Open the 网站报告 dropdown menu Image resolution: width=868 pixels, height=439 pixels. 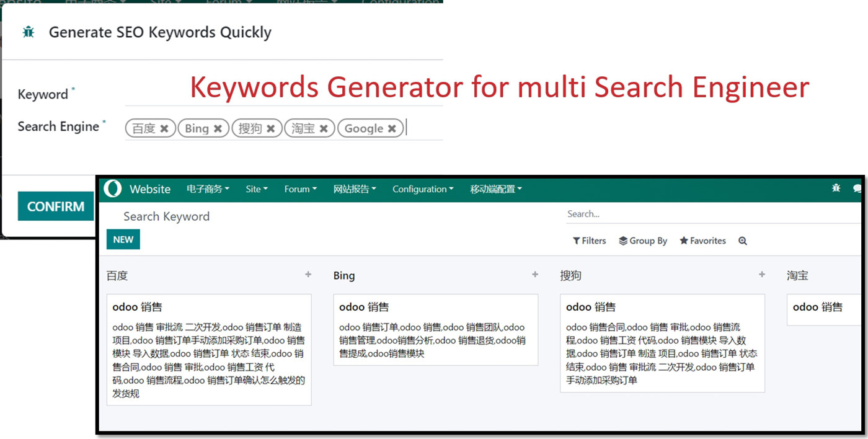[x=355, y=189]
